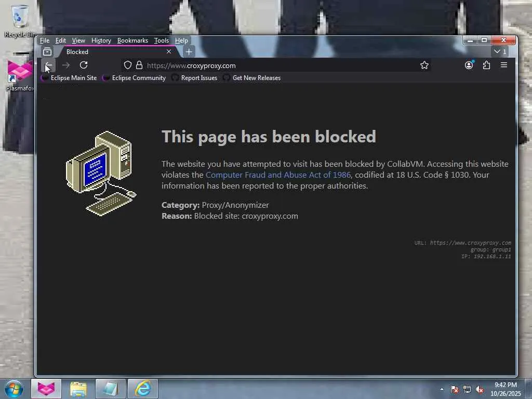Show site security info via padlock icon
The image size is (532, 399).
point(139,65)
